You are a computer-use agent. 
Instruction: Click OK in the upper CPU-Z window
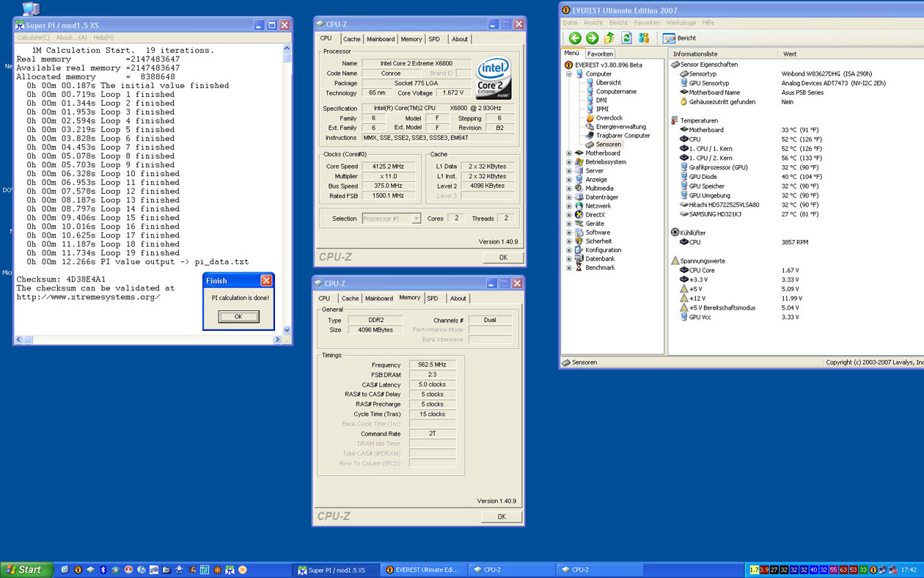[503, 257]
